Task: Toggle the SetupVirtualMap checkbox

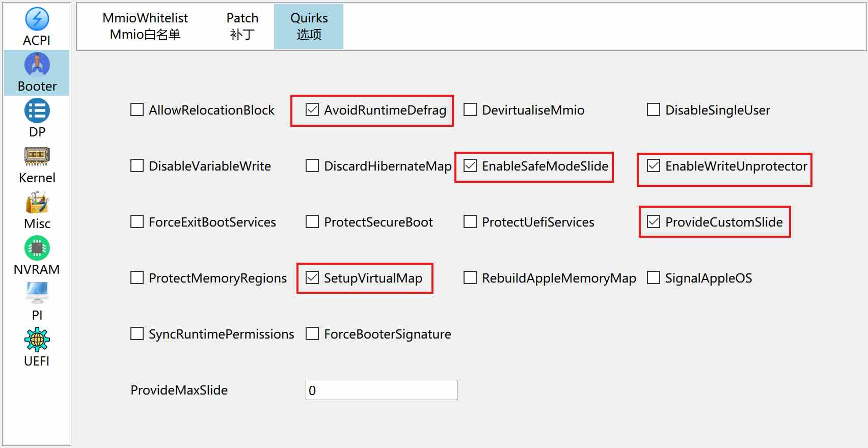Action: click(x=312, y=278)
